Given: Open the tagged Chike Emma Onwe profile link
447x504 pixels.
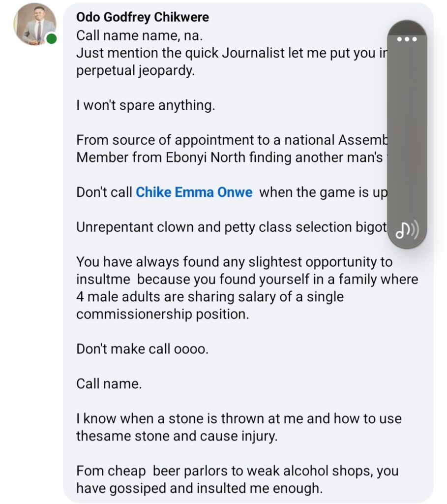Looking at the screenshot, I should [x=194, y=192].
